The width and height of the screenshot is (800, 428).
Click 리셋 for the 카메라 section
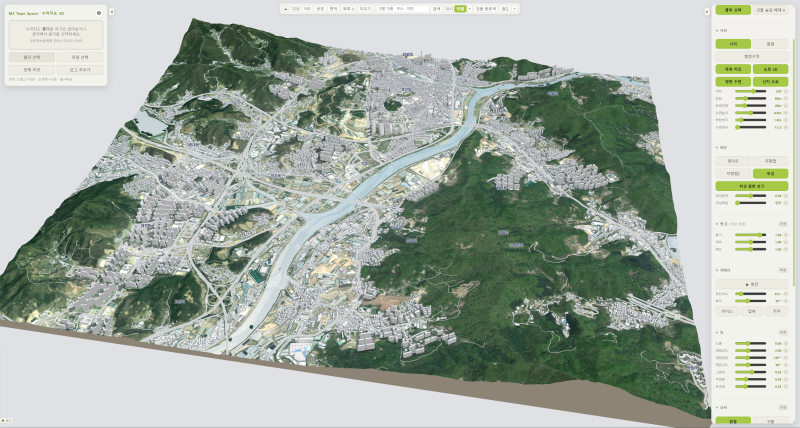783,270
